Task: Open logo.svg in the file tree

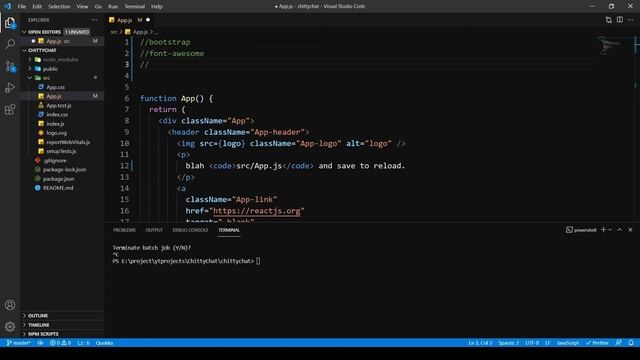Action: click(57, 133)
